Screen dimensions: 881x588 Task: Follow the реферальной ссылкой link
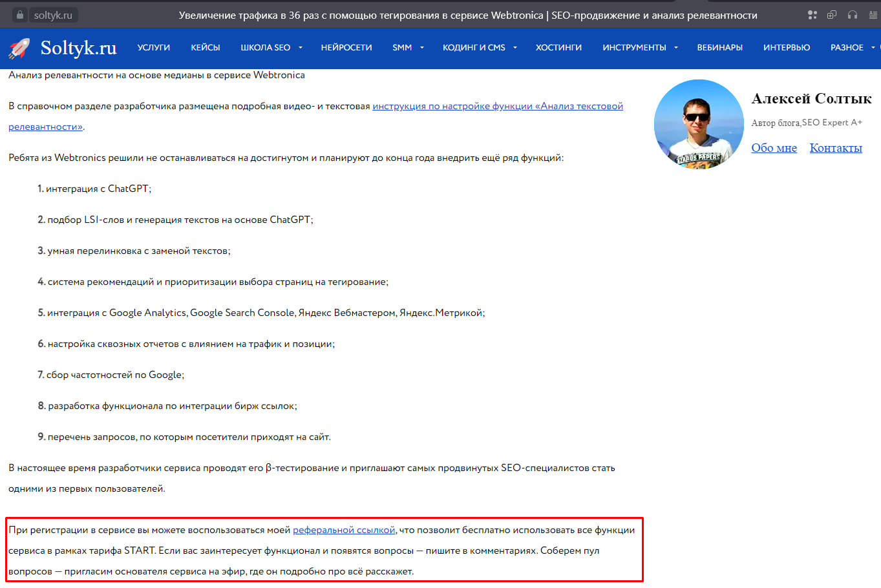(x=344, y=530)
